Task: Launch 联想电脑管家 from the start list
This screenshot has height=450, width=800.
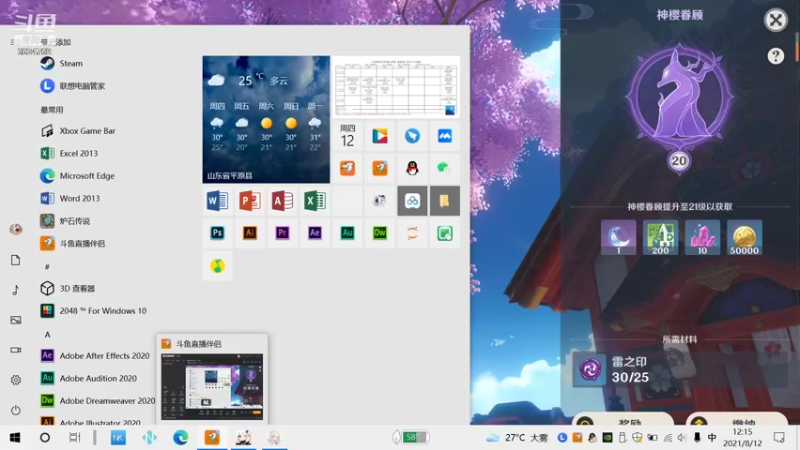Action: click(72, 86)
